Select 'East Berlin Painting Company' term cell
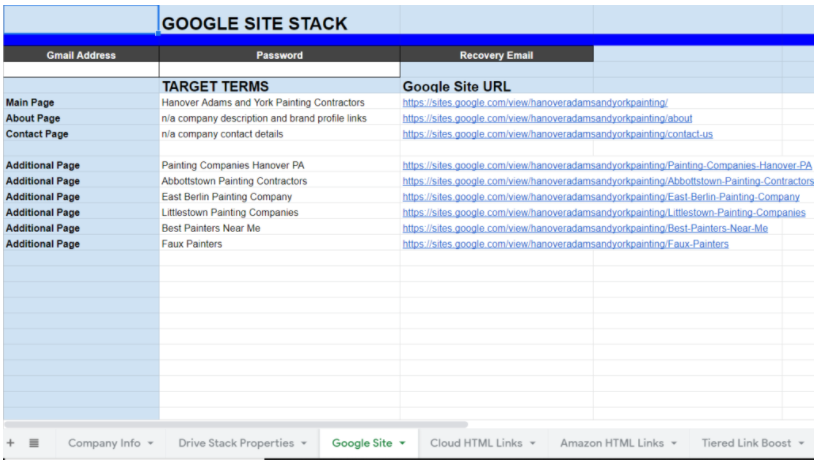 point(279,197)
